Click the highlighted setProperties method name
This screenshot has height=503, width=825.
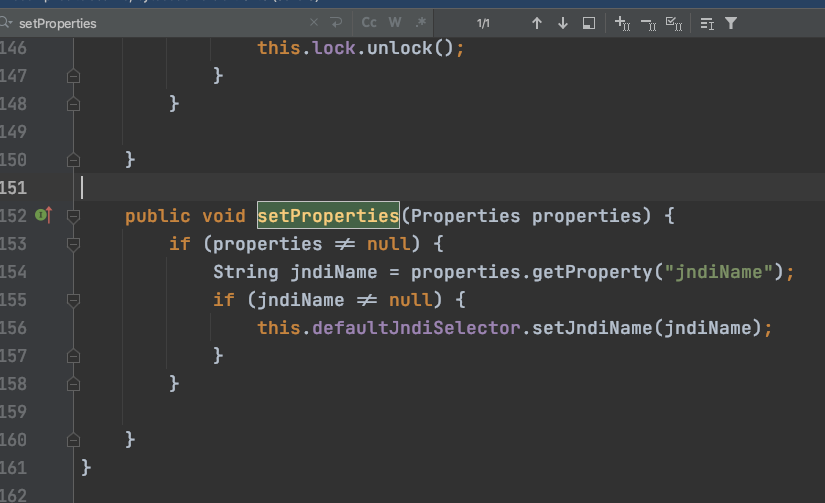coord(328,215)
